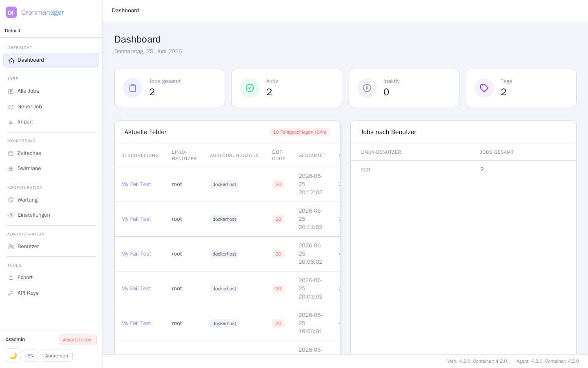Click the Cronmanager title link

[x=42, y=12]
